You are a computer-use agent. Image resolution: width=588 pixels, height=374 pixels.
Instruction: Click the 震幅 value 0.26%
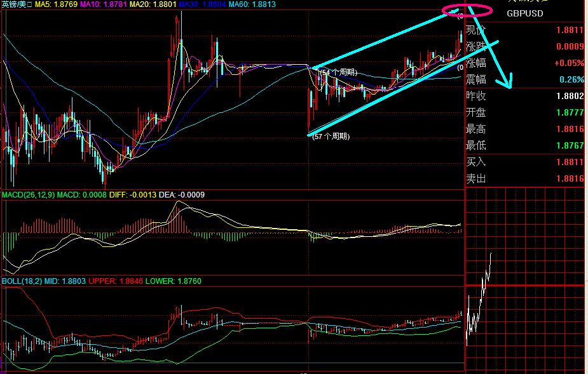click(571, 79)
